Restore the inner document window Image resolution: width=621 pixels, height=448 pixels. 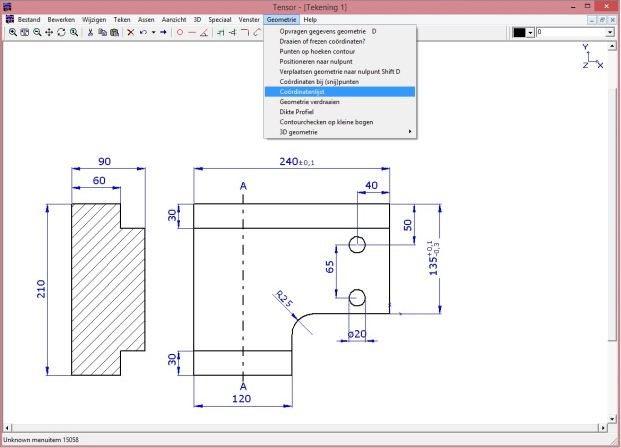602,20
